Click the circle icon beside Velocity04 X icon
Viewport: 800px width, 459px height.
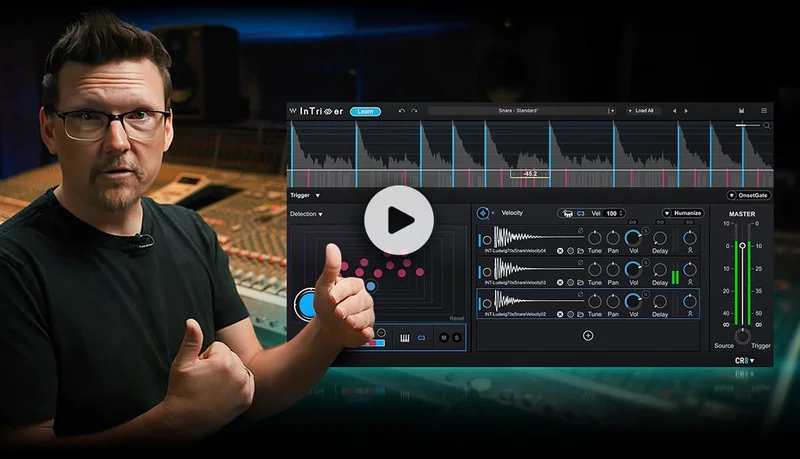tap(570, 251)
